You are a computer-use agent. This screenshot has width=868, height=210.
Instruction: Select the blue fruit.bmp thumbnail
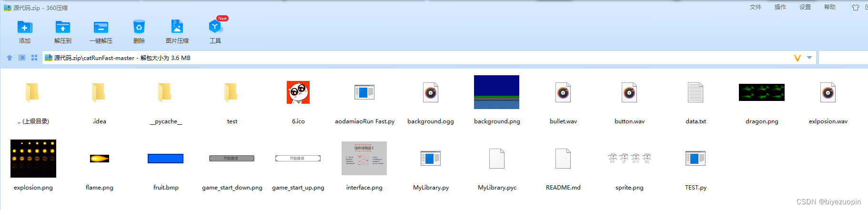tap(165, 159)
